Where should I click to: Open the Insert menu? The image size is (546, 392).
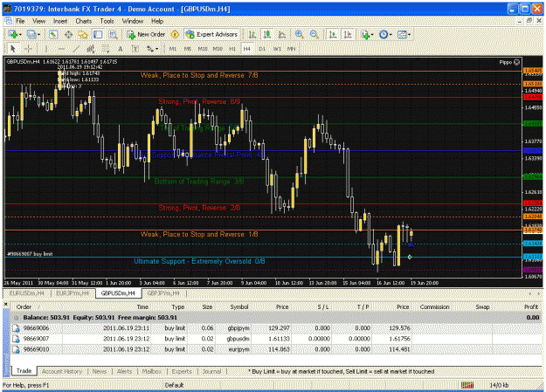[x=60, y=21]
